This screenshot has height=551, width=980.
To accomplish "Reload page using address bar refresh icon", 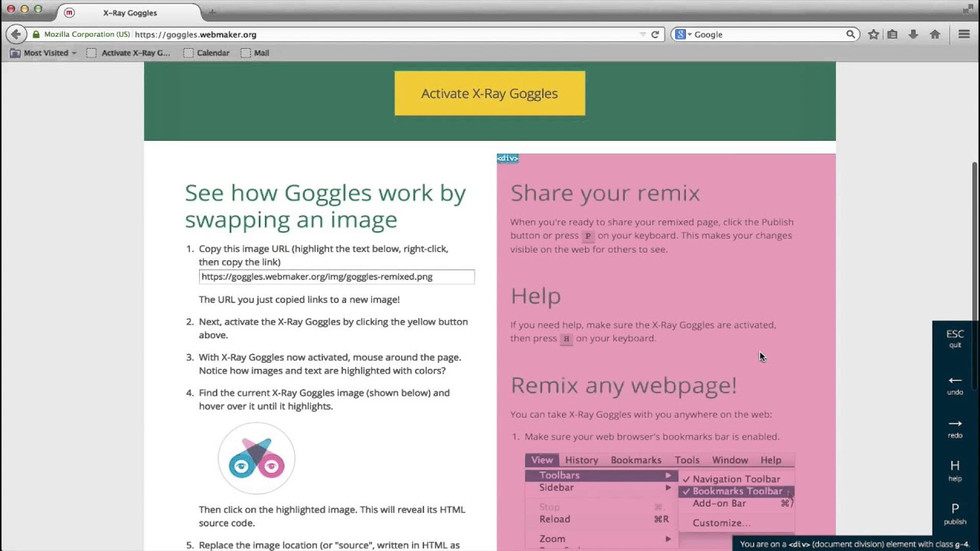I will 655,34.
